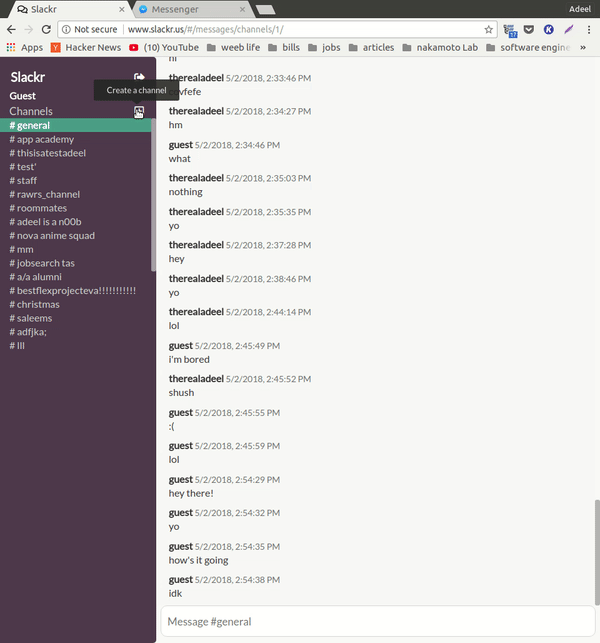Click the message 'shush'
600x643 pixels.
(181, 393)
